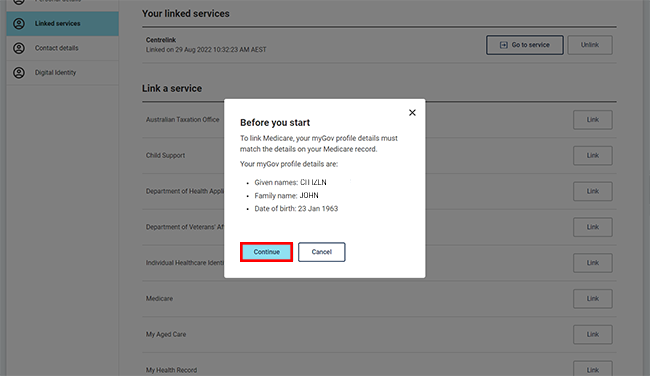Image resolution: width=650 pixels, height=376 pixels.
Task: Unlink the Centrelink service
Action: (590, 45)
